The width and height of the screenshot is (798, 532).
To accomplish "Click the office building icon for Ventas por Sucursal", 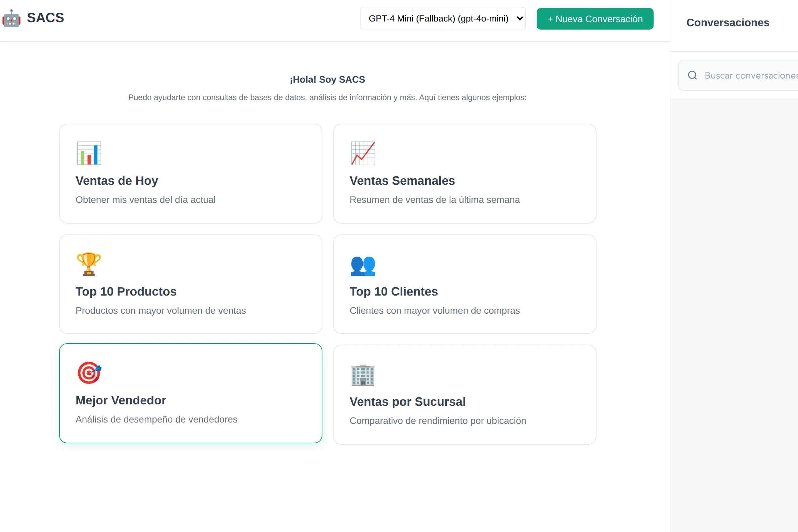I will coord(363,375).
